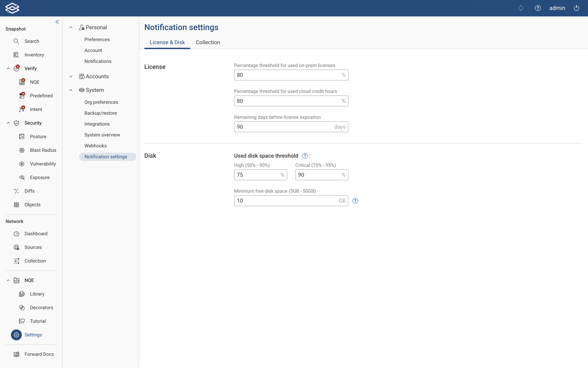Open Forward Docs from the sidebar
The width and height of the screenshot is (588, 368).
39,354
